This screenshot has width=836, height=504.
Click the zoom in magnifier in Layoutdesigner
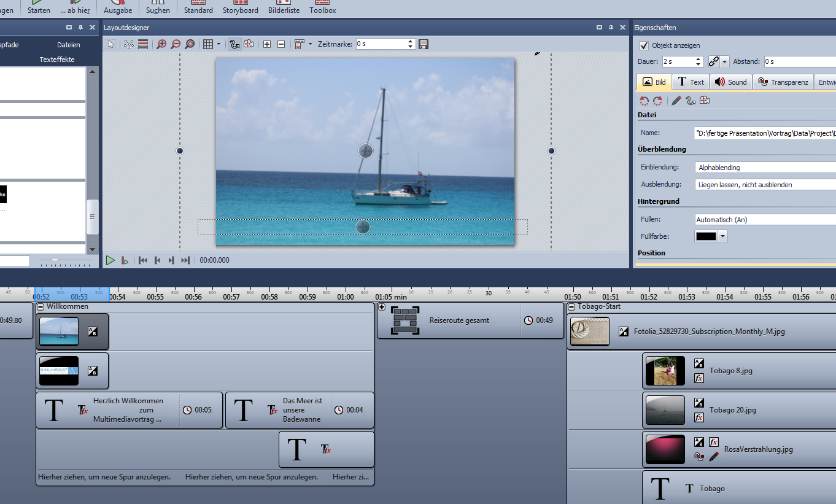pyautogui.click(x=161, y=44)
